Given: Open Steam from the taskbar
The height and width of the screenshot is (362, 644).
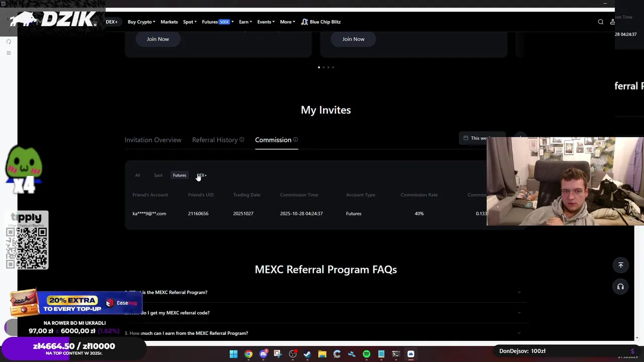Looking at the screenshot, I should pos(307,354).
